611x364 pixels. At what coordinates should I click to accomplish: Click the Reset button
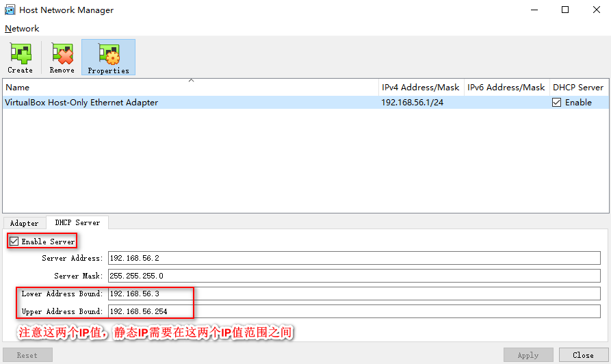point(27,355)
